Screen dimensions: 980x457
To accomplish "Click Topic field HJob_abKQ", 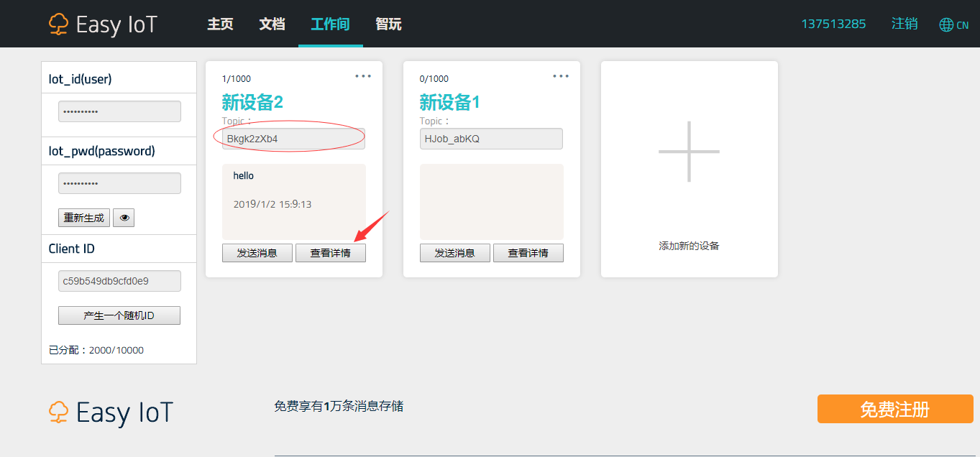I will click(x=491, y=139).
